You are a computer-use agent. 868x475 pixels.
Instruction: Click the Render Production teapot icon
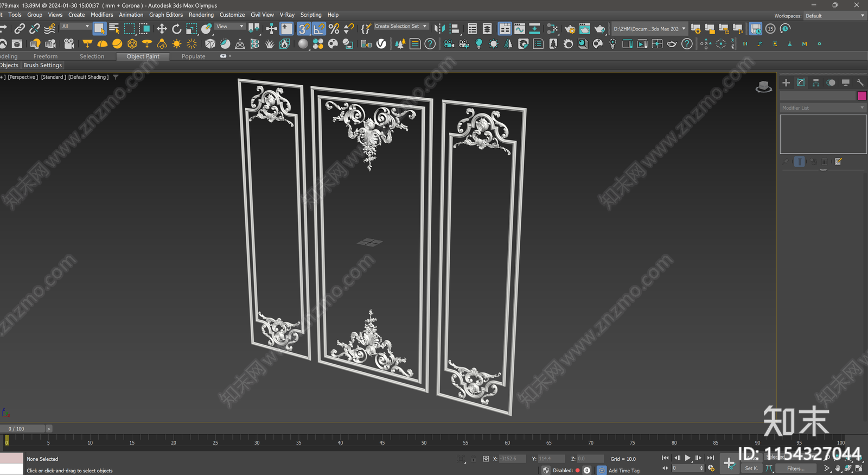click(599, 28)
